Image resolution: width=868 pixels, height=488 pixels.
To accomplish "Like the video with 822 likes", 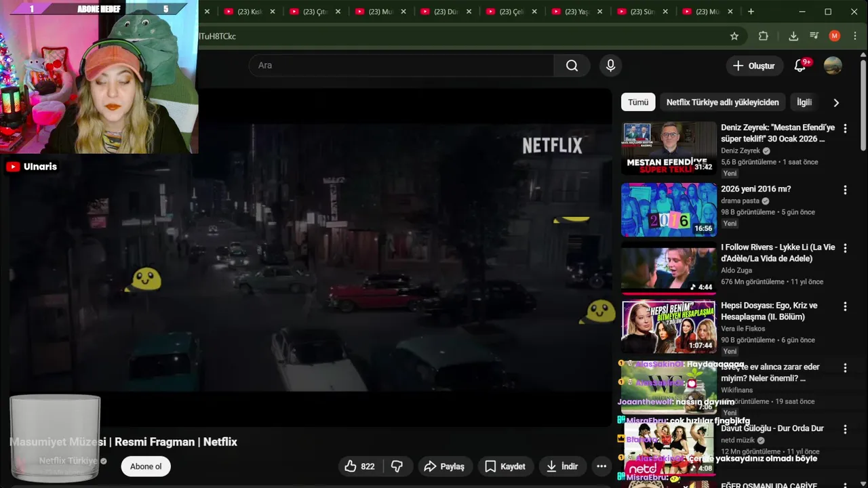I will pos(359,466).
